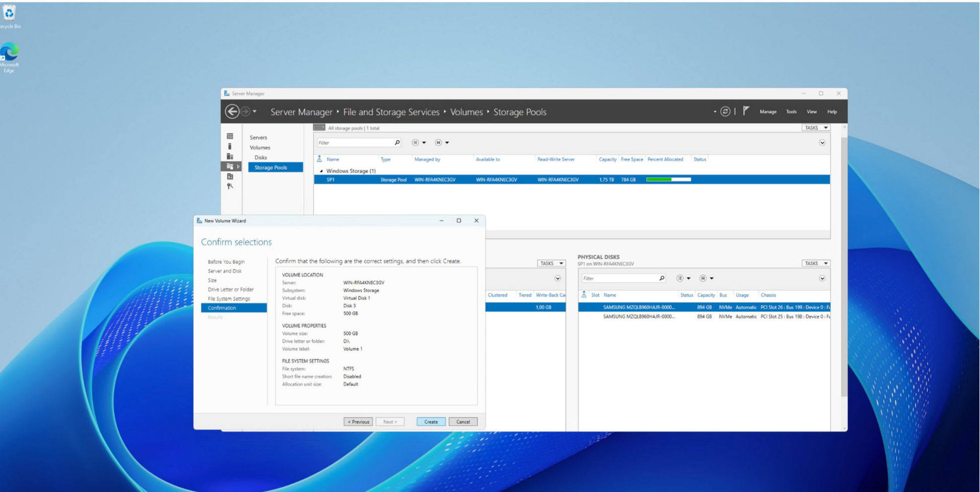Open the Dashboard icon in the left sidebar
This screenshot has width=980, height=492.
point(230,136)
